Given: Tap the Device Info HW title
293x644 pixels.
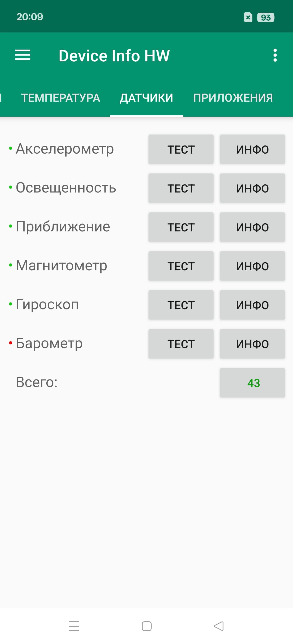Looking at the screenshot, I should pyautogui.click(x=114, y=56).
